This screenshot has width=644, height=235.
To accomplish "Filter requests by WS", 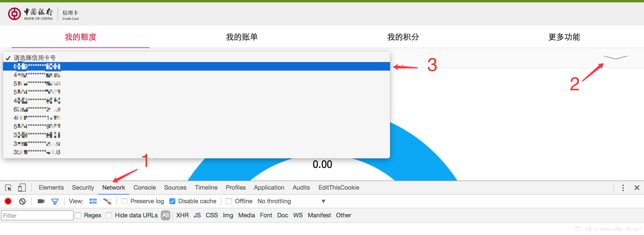I will [298, 215].
